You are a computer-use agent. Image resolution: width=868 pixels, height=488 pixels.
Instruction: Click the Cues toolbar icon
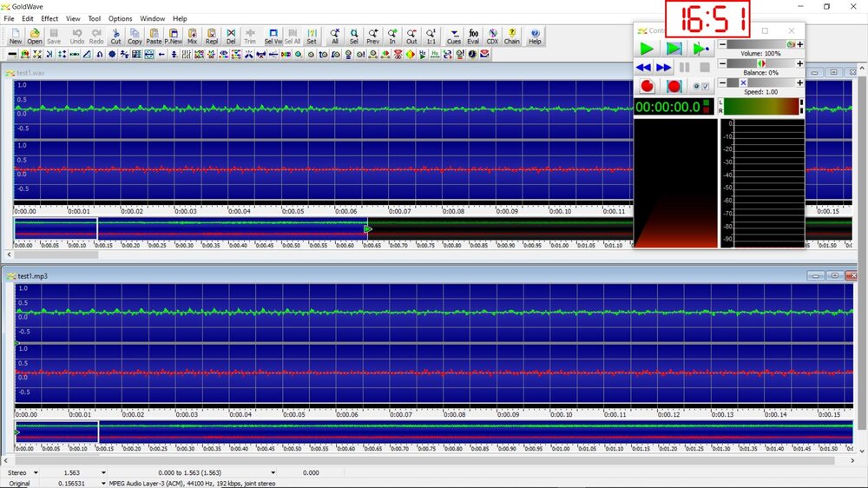(x=454, y=36)
